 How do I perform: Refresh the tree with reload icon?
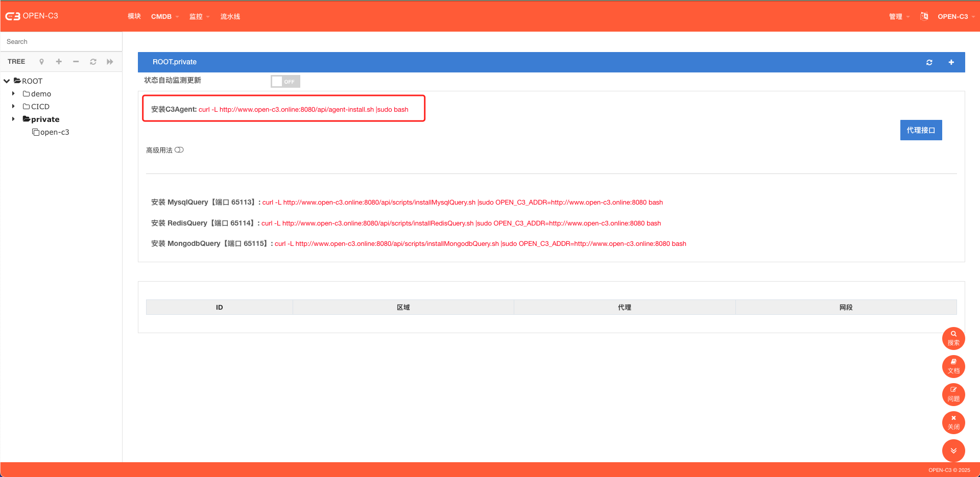pos(93,62)
